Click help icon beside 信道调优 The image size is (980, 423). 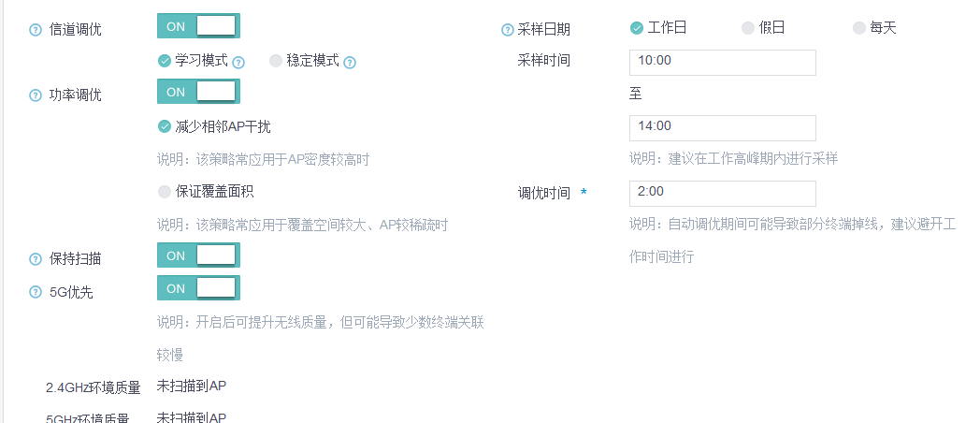tap(36, 30)
